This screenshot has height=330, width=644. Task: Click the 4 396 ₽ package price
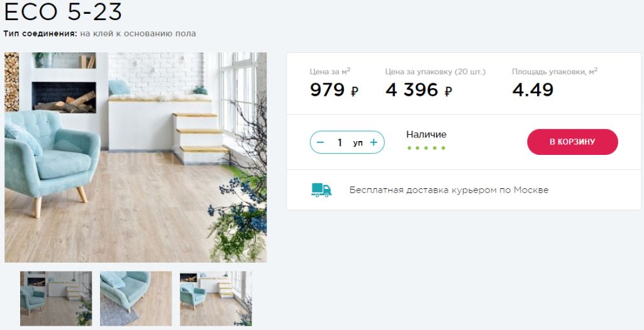pos(418,89)
